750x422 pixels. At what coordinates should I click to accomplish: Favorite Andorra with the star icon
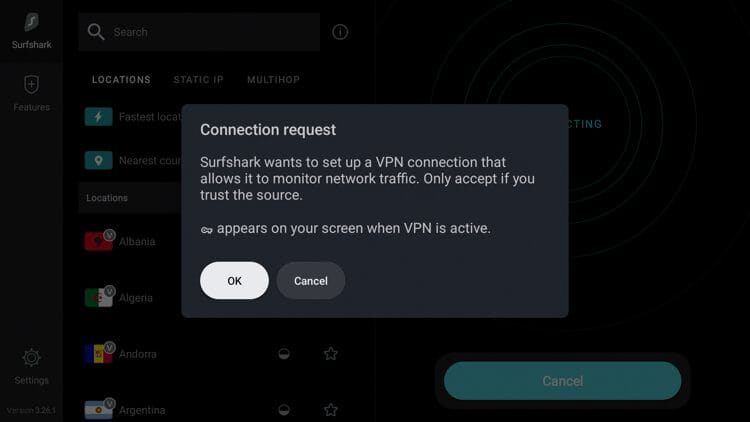tap(331, 354)
